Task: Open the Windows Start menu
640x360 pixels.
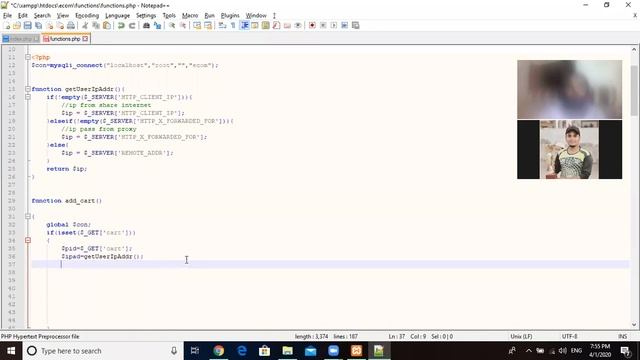Action: pos(11,351)
